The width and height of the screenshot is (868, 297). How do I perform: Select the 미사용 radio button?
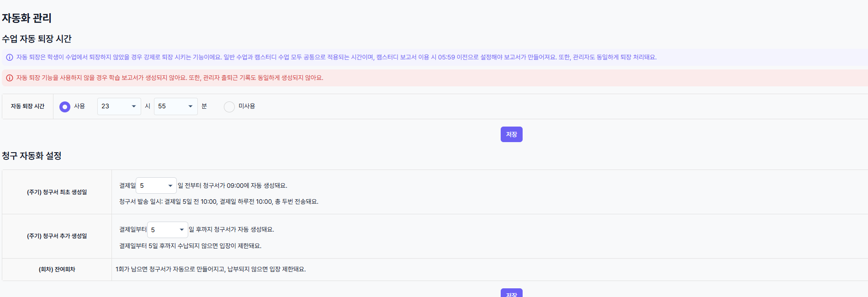(x=229, y=106)
